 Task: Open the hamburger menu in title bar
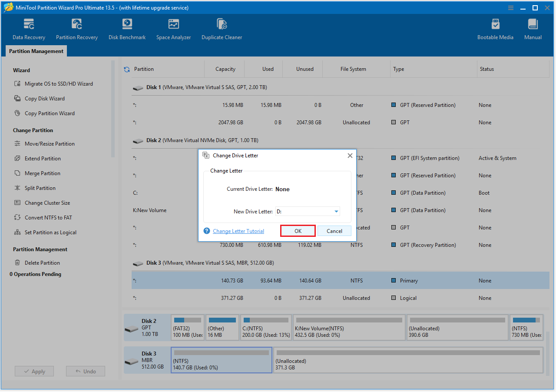coord(510,7)
